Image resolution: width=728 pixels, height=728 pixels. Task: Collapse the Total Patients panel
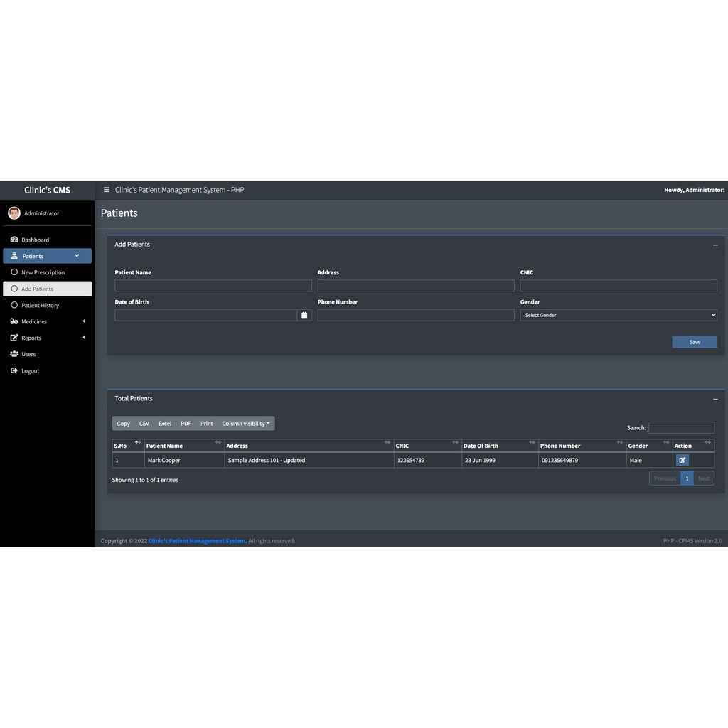click(x=715, y=399)
